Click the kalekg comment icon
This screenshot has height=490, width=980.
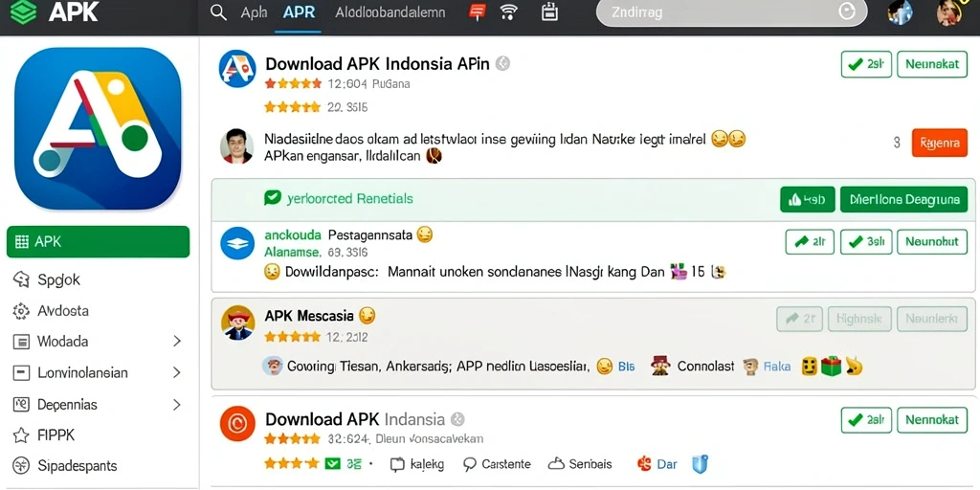398,464
